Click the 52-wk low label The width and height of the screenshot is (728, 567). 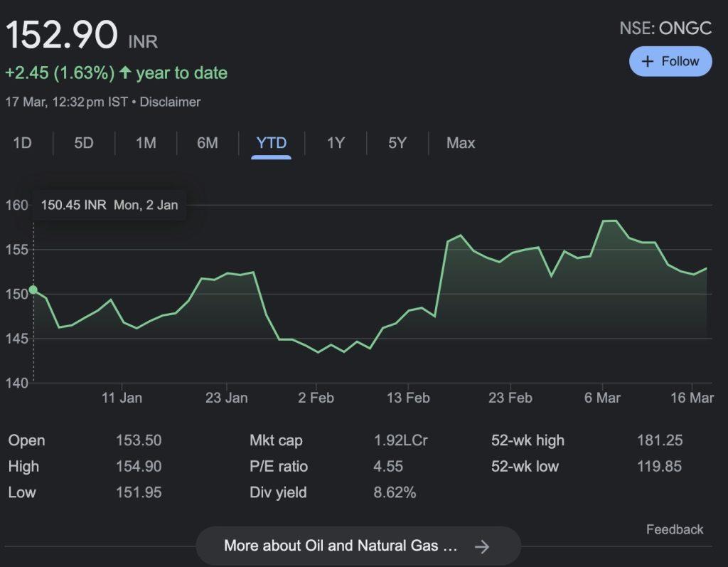click(525, 466)
